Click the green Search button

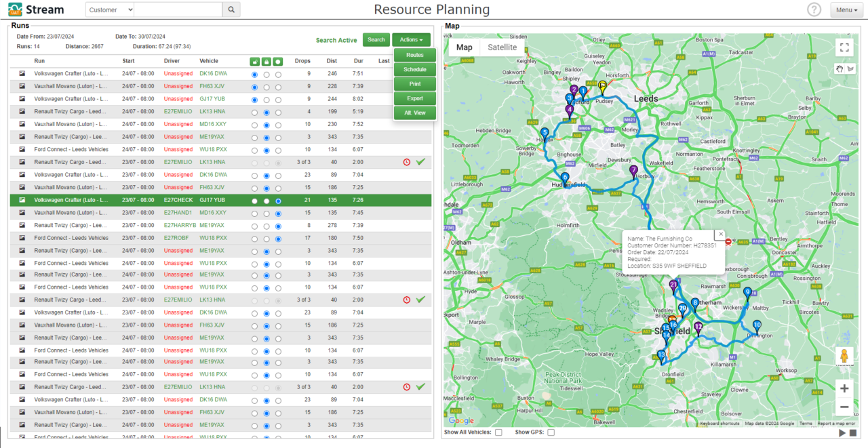[376, 40]
